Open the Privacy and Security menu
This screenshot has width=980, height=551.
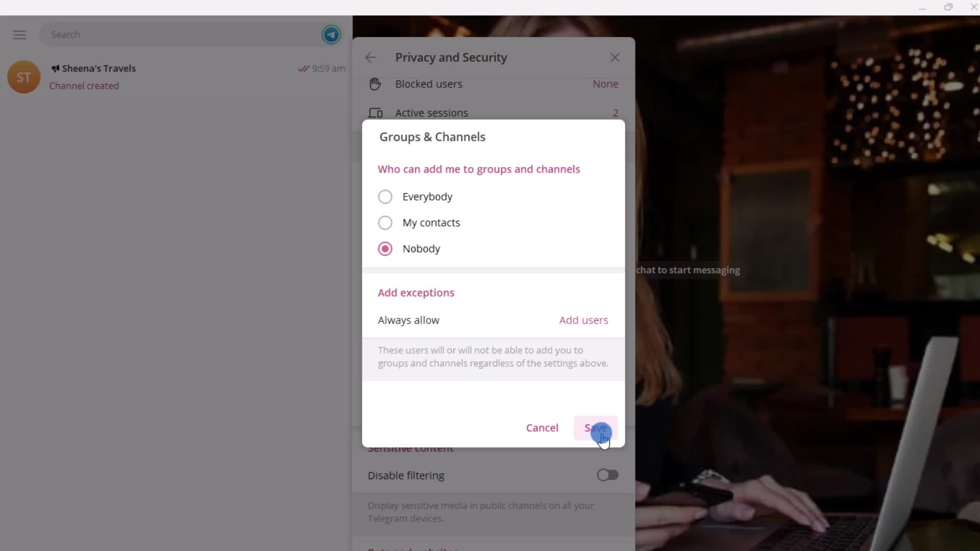click(x=452, y=57)
